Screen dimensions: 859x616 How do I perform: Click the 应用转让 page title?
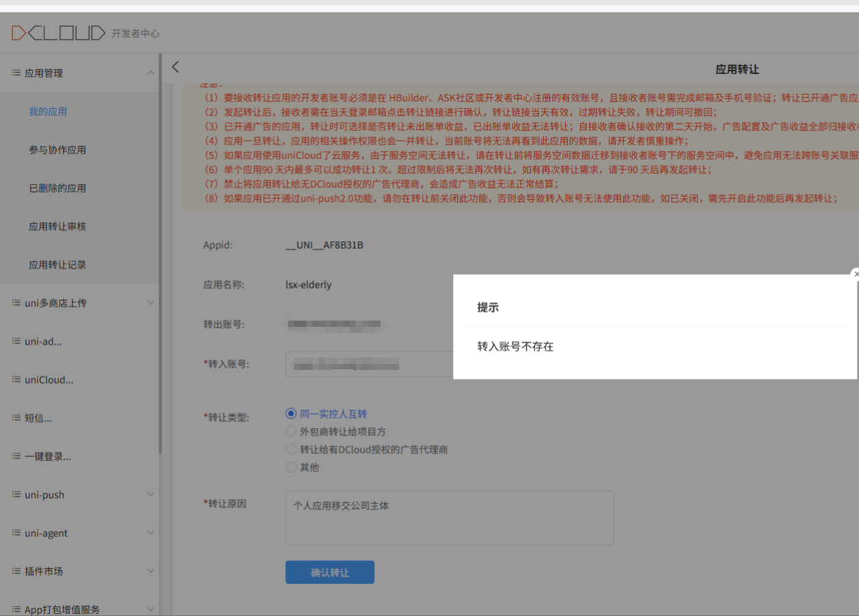pos(738,69)
